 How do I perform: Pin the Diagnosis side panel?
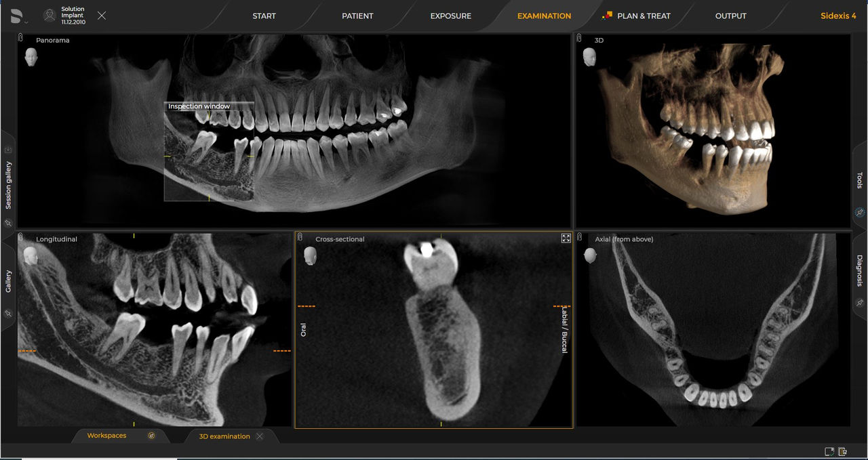point(859,303)
